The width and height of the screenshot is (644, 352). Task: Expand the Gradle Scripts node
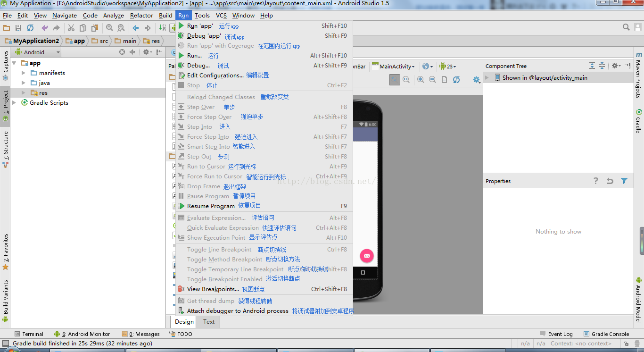15,103
